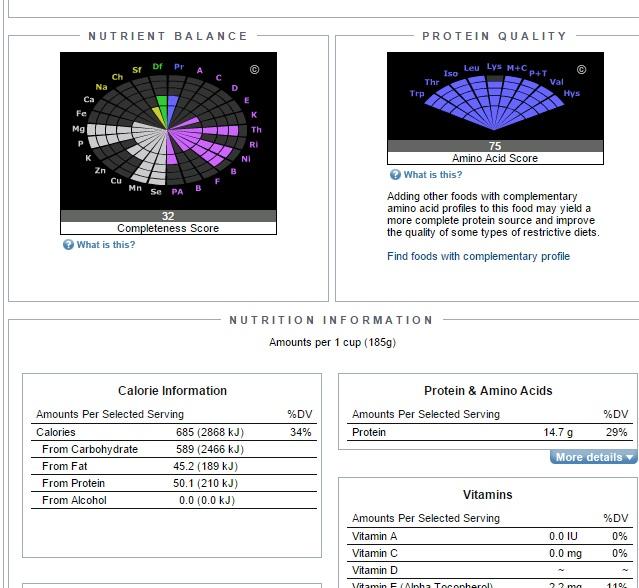Image resolution: width=639 pixels, height=588 pixels.
Task: Click the 'Trp' label on protein chart
Action: pyautogui.click(x=417, y=93)
